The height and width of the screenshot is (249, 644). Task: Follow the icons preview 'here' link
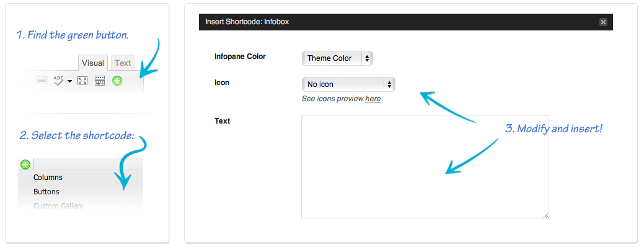click(x=373, y=99)
